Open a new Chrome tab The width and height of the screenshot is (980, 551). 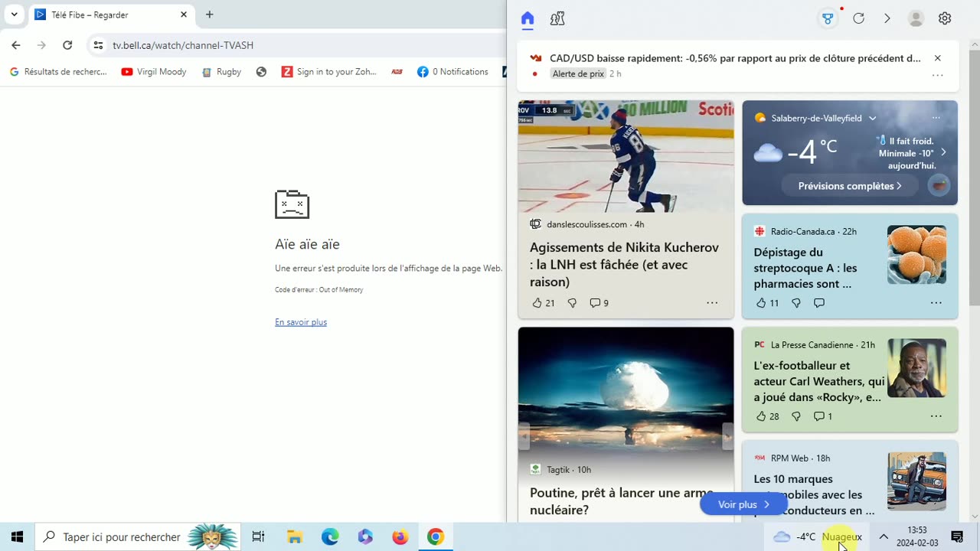point(210,15)
